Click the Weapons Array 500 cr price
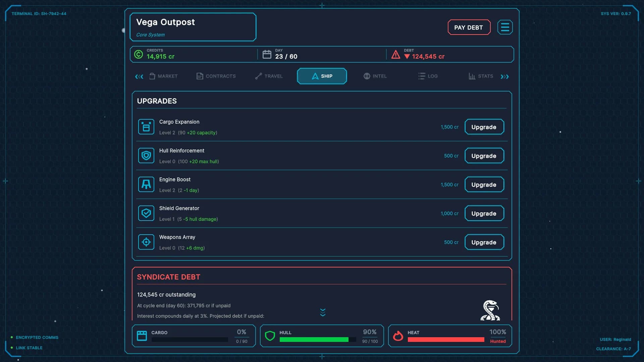 click(451, 242)
